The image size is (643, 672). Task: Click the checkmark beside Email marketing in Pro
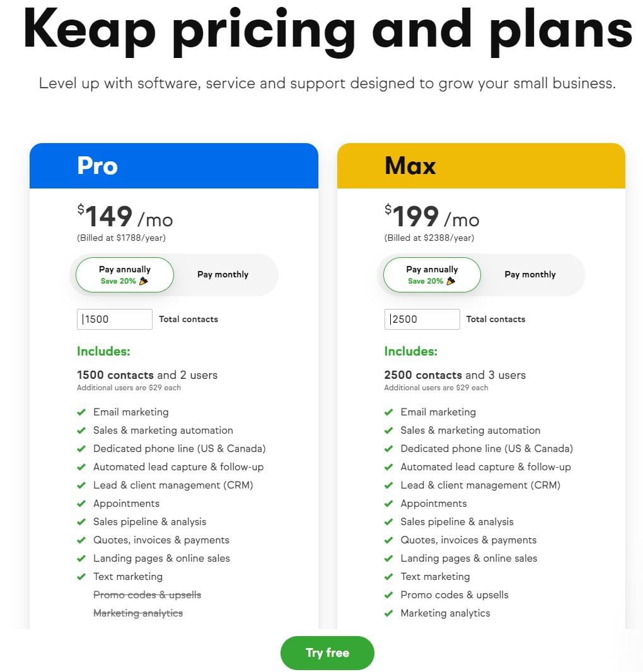pyautogui.click(x=81, y=412)
